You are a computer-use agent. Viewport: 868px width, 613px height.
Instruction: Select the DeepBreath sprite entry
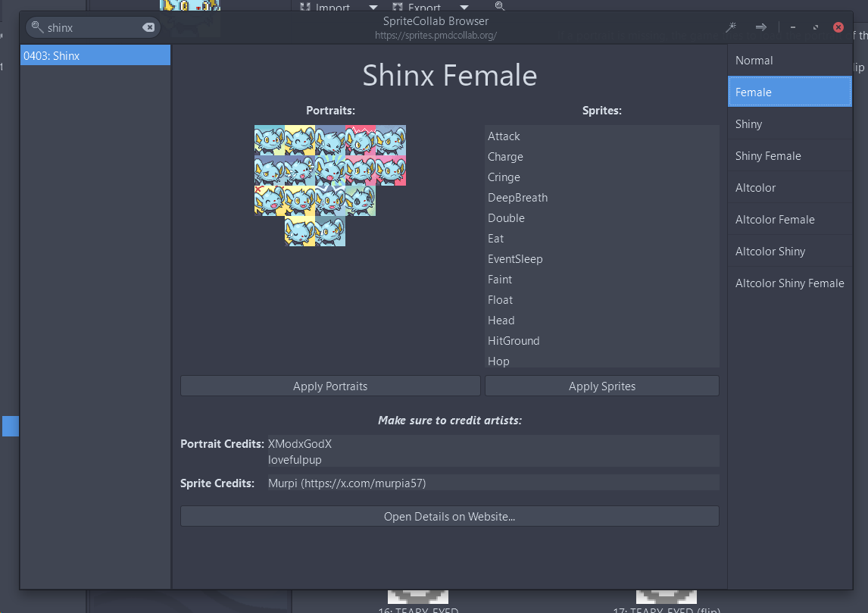coord(517,198)
